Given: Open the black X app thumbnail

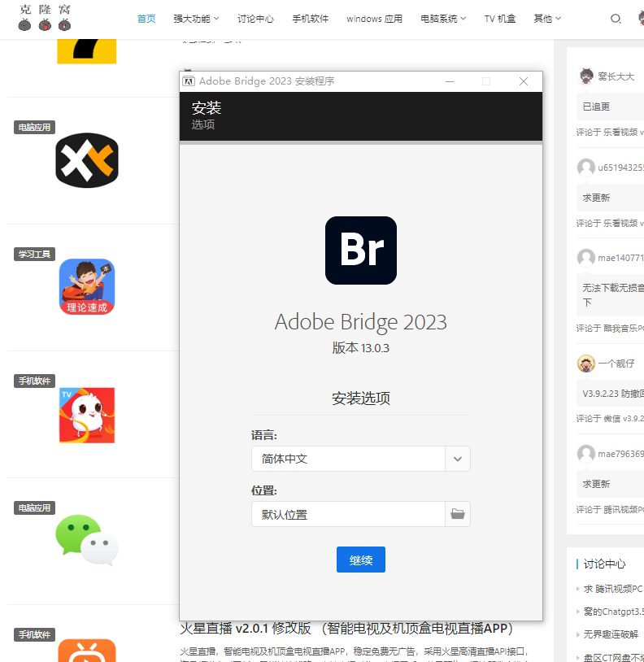Looking at the screenshot, I should 87,160.
